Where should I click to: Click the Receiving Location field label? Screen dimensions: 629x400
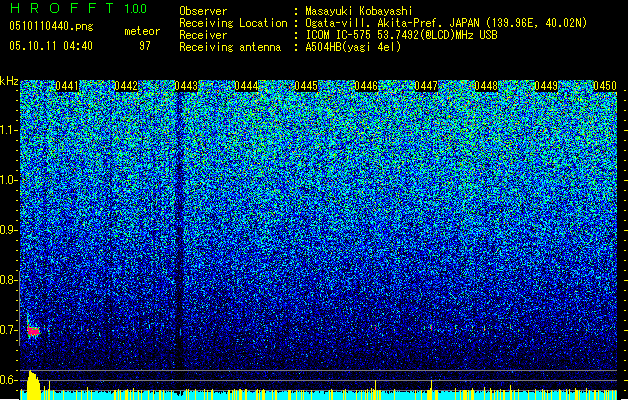pyautogui.click(x=233, y=23)
